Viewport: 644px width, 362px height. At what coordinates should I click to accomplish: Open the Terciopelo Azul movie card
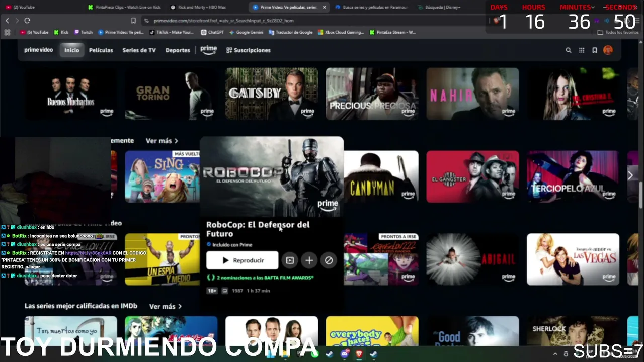coord(573,176)
